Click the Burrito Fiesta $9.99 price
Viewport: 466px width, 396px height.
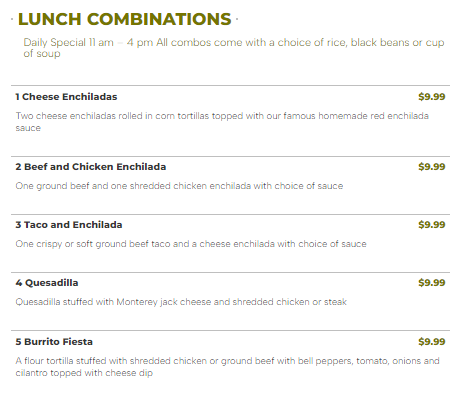click(432, 342)
